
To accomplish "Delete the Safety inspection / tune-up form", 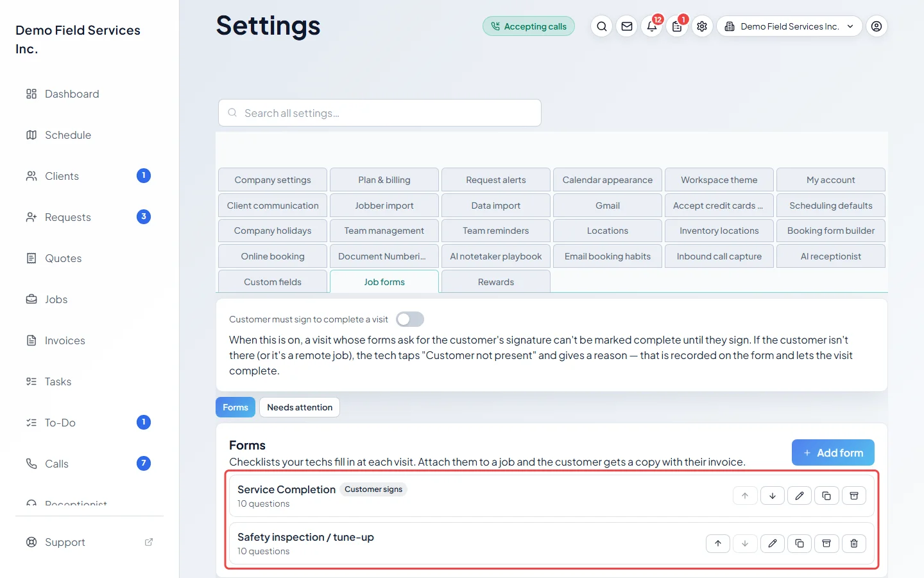I will coord(854,543).
